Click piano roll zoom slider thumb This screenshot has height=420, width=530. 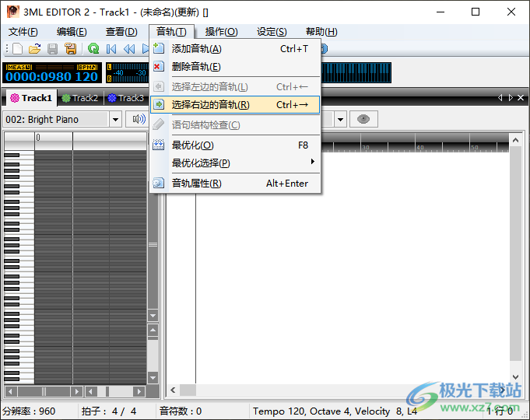click(107, 392)
